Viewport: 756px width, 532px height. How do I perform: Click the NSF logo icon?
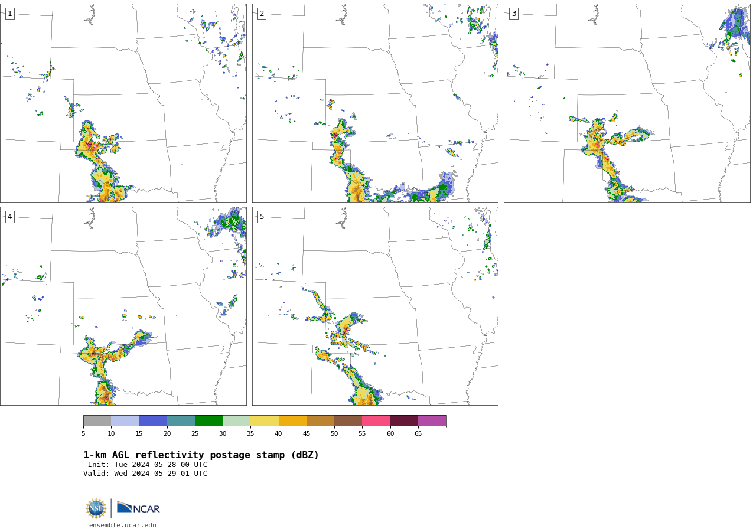[96, 508]
